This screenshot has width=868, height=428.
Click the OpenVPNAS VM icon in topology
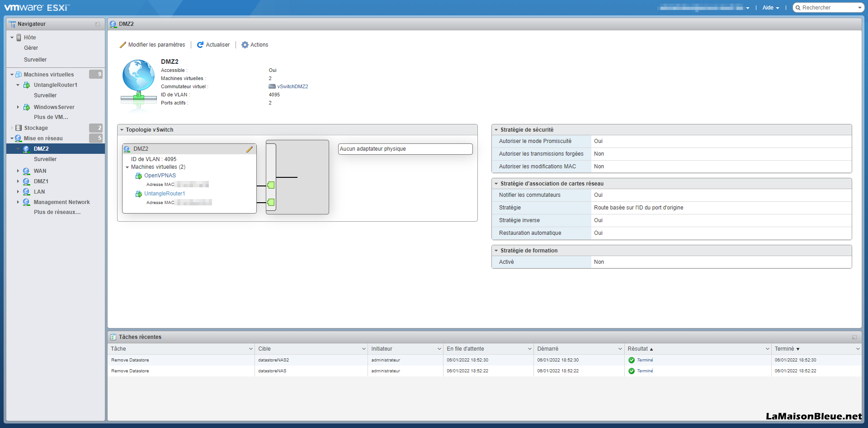pos(139,176)
